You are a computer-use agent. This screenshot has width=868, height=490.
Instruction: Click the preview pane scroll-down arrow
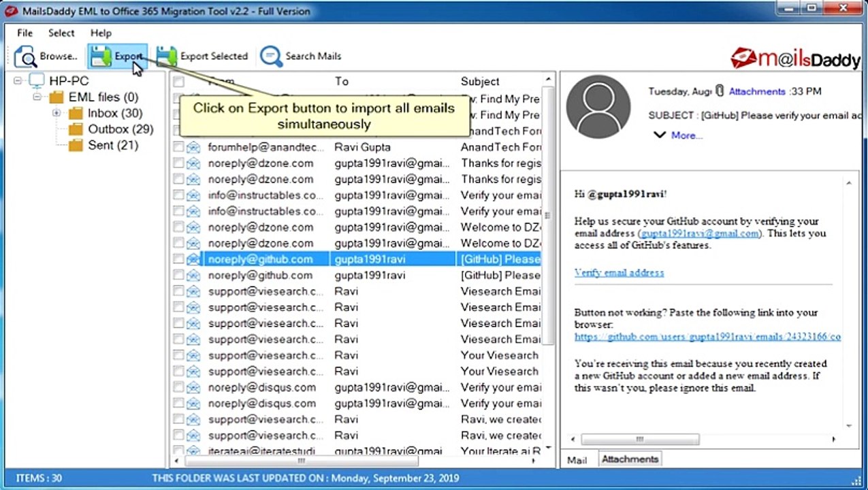[848, 425]
